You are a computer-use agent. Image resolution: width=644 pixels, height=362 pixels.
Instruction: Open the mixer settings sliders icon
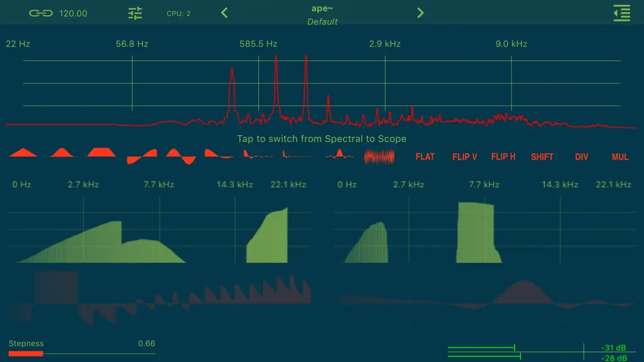[135, 13]
